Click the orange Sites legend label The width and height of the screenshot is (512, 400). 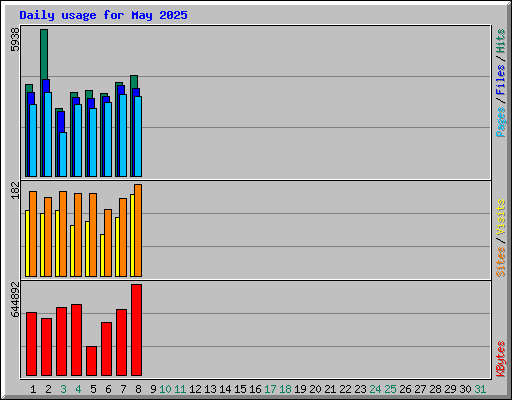pyautogui.click(x=501, y=262)
